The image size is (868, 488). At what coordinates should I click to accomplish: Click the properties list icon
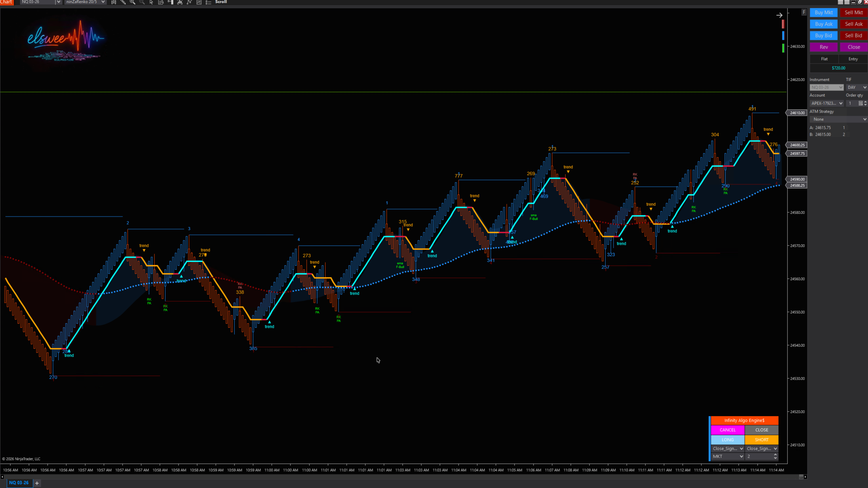tap(209, 2)
